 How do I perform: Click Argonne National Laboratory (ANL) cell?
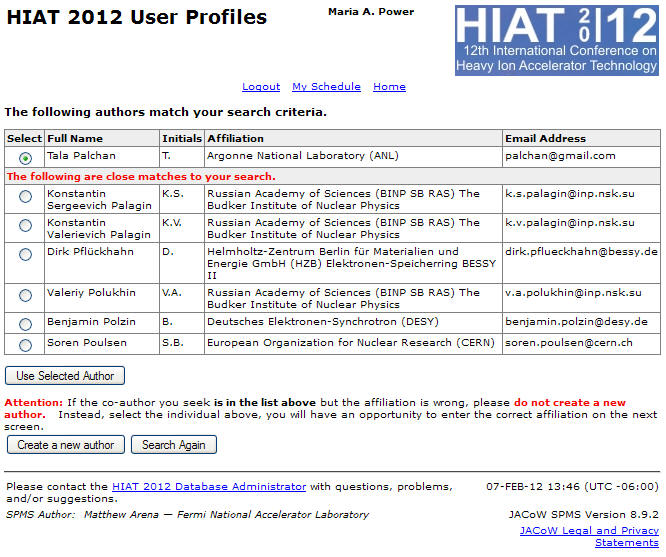[353, 157]
